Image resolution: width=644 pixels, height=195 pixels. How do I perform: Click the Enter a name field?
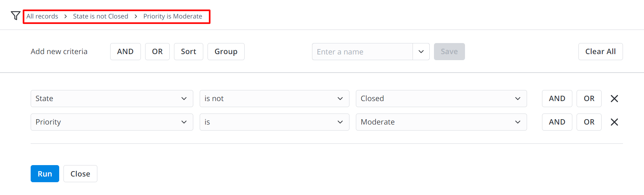point(362,52)
